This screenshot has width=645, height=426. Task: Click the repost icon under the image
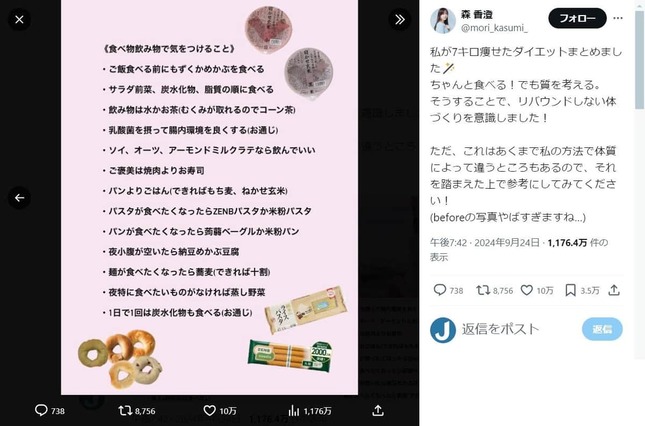125,410
